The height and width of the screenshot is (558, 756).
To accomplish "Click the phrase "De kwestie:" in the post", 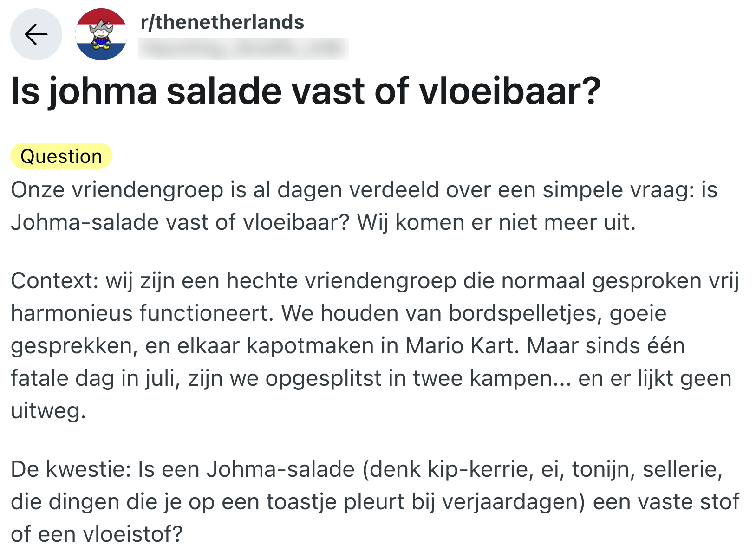I will 71,469.
